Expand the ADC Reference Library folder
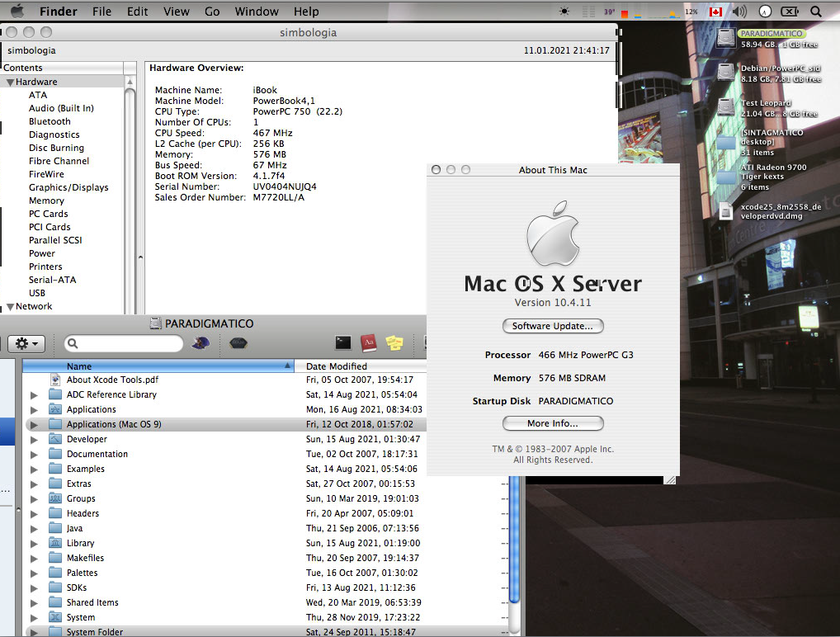Image resolution: width=840 pixels, height=637 pixels. coord(35,395)
